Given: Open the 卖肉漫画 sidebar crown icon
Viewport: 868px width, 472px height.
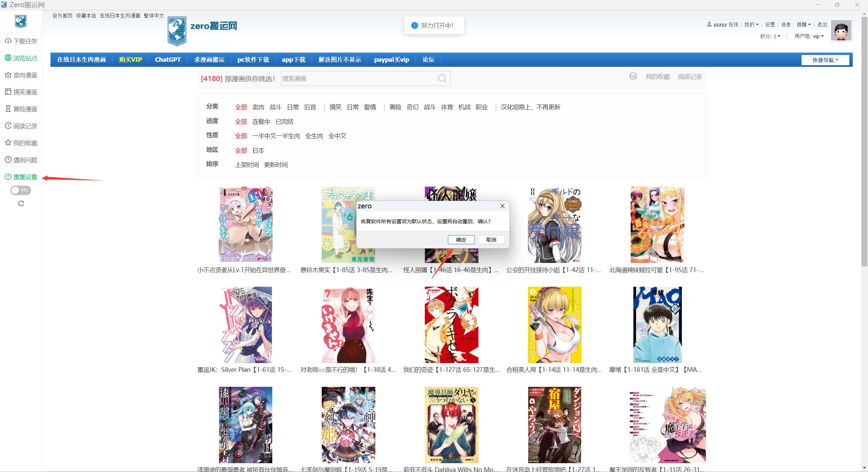Looking at the screenshot, I should click(8, 75).
